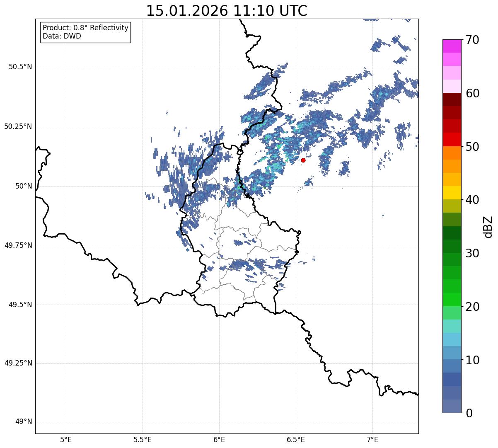The width and height of the screenshot is (498, 448).
Task: Click the latitude label "49.75°N"
Action: coord(18,245)
